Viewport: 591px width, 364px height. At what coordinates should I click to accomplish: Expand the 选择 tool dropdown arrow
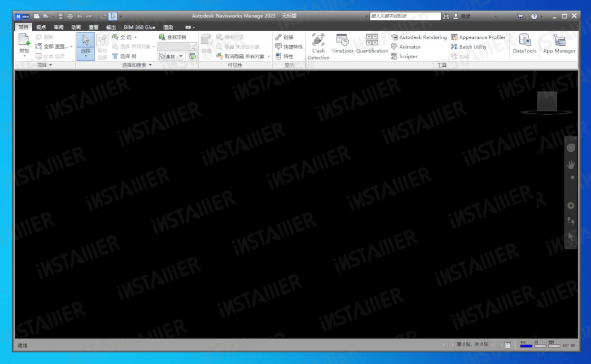pyautogui.click(x=85, y=56)
